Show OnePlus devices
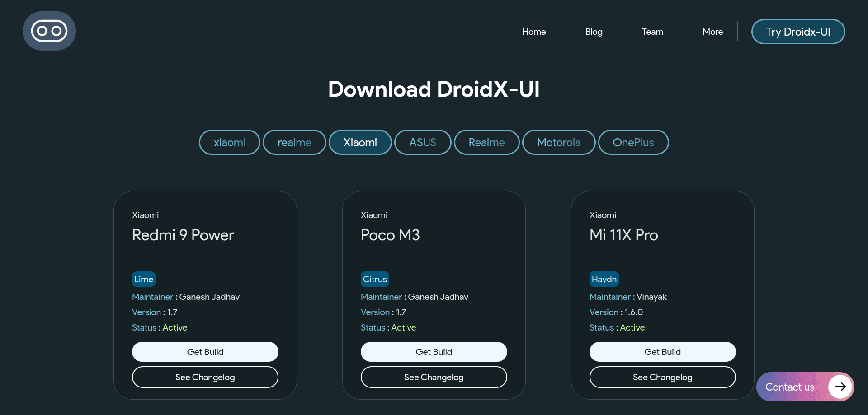The height and width of the screenshot is (415, 868). pyautogui.click(x=633, y=142)
